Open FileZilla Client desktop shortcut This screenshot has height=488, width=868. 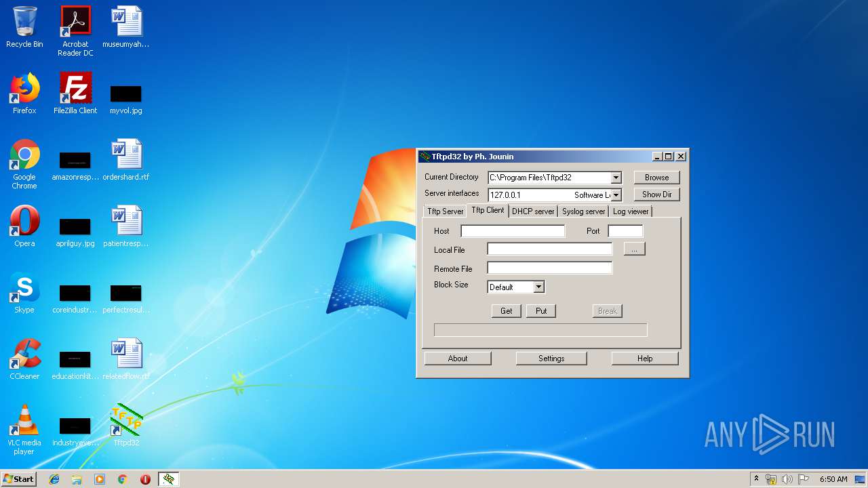tap(75, 94)
